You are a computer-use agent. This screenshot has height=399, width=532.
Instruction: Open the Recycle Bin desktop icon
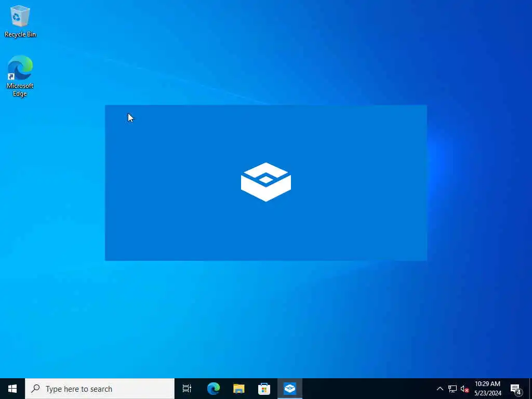[20, 21]
